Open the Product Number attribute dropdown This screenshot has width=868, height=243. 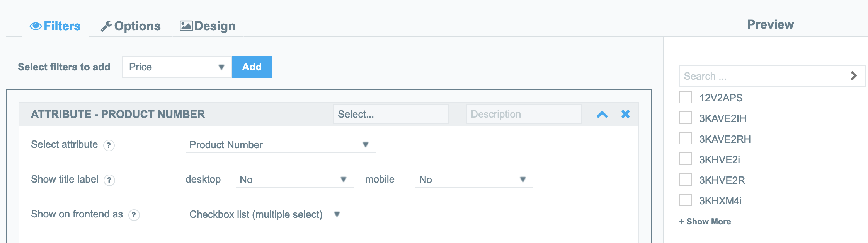280,145
